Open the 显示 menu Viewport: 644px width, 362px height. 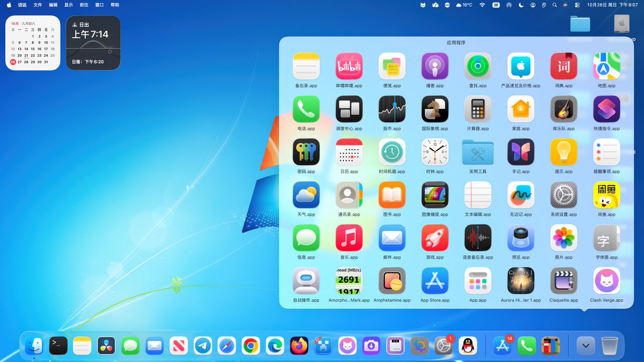69,5
